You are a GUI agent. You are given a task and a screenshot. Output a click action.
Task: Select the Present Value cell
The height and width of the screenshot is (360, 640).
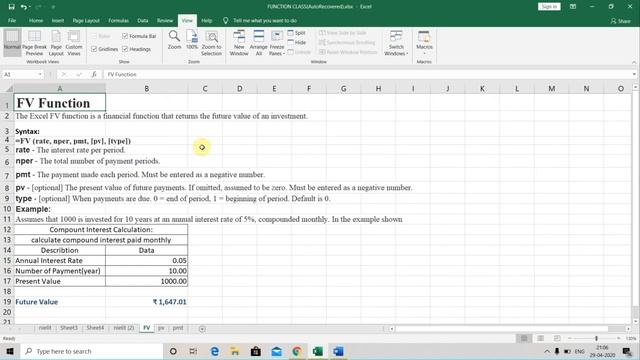point(60,281)
